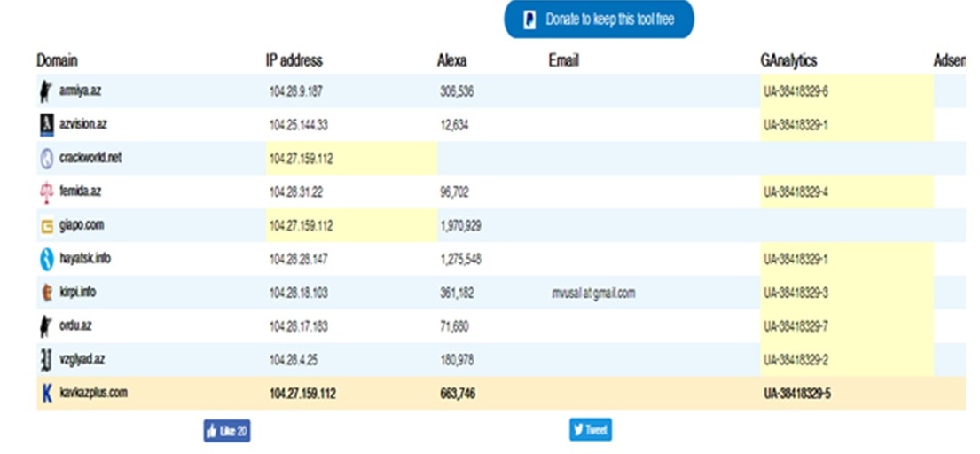Open the kavkazplus.com domain link
This screenshot has width=980, height=454.
(93, 394)
